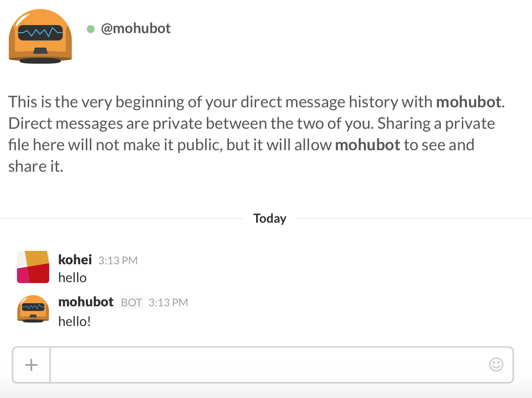Click mohubot's small message avatar
Image resolution: width=532 pixels, height=398 pixels.
click(x=33, y=309)
